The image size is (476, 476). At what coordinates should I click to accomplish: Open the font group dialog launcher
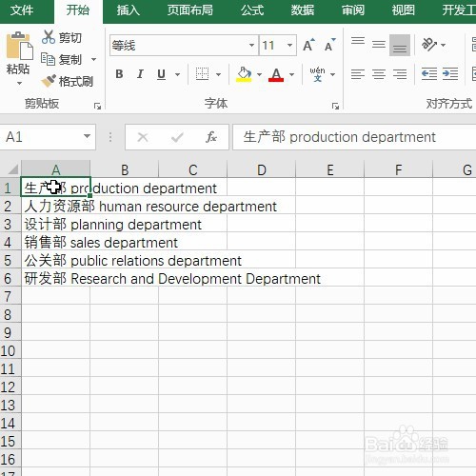tap(335, 107)
